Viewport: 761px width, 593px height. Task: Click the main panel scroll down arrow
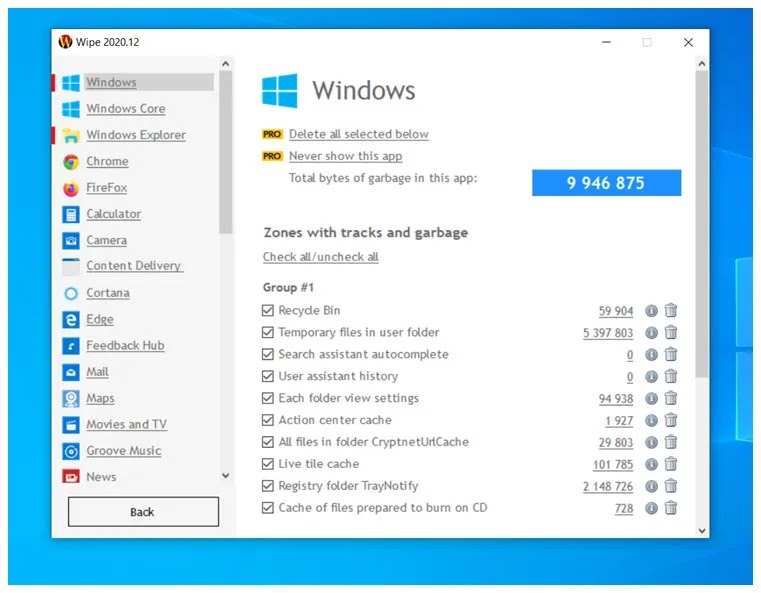702,530
